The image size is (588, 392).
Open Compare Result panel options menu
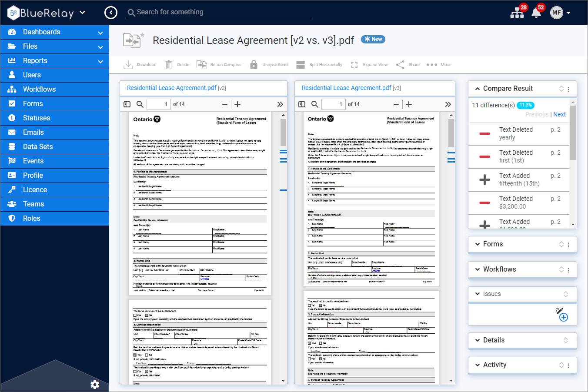tap(568, 89)
